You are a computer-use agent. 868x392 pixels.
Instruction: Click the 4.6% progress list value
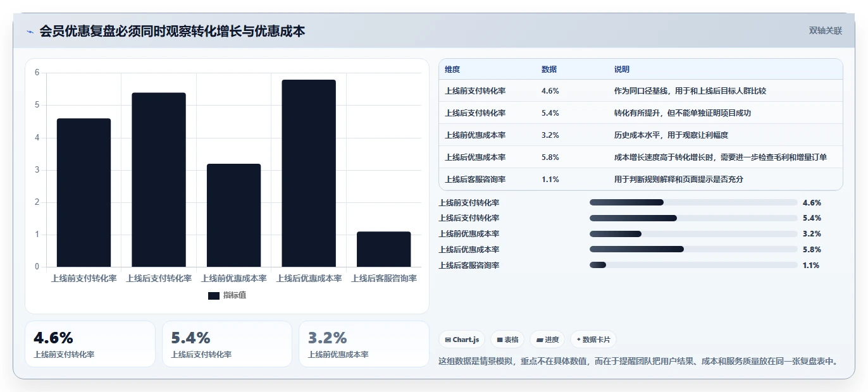(812, 202)
